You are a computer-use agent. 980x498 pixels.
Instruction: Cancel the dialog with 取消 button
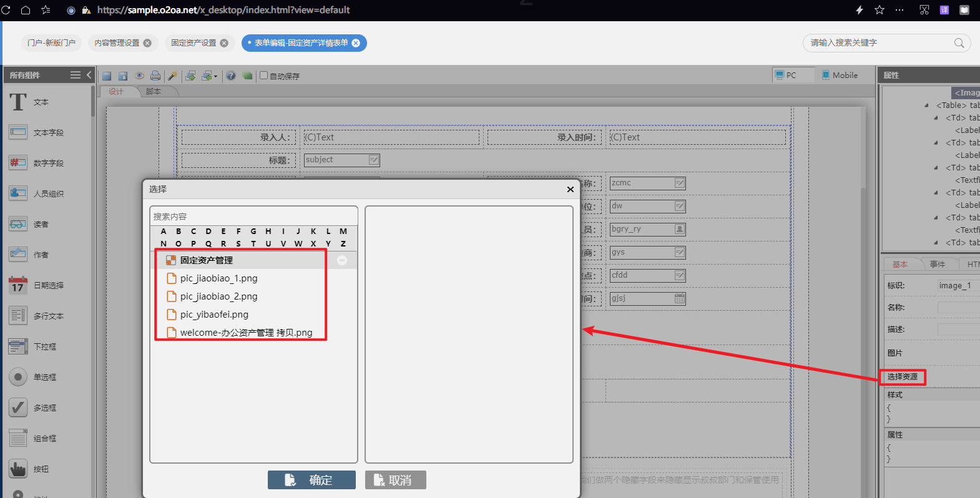tap(396, 480)
